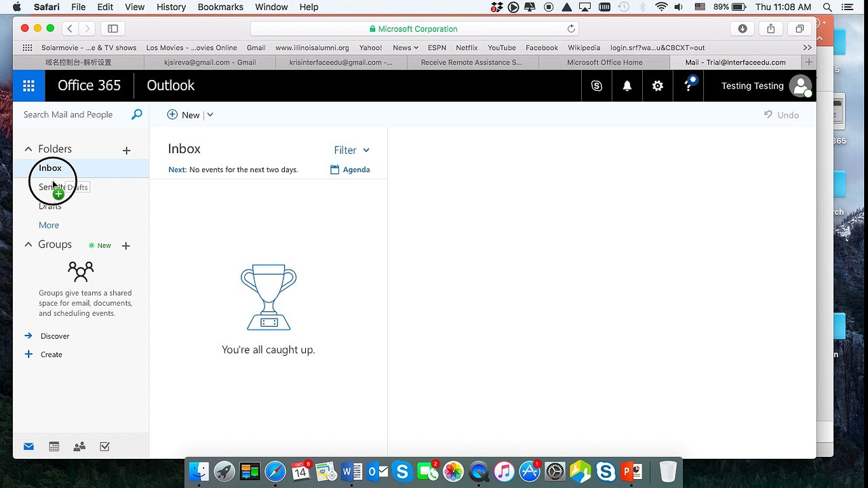Switch to Mail view in bottom bar

pyautogui.click(x=28, y=447)
